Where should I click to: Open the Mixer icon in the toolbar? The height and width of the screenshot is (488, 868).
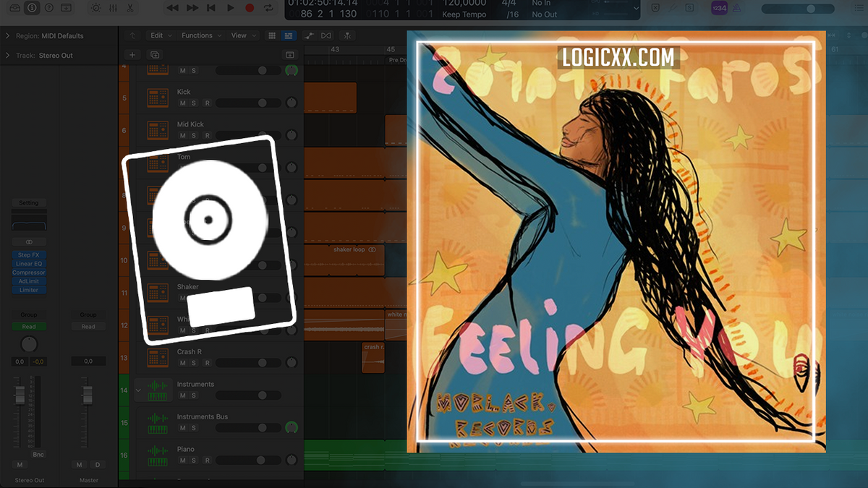pyautogui.click(x=113, y=8)
